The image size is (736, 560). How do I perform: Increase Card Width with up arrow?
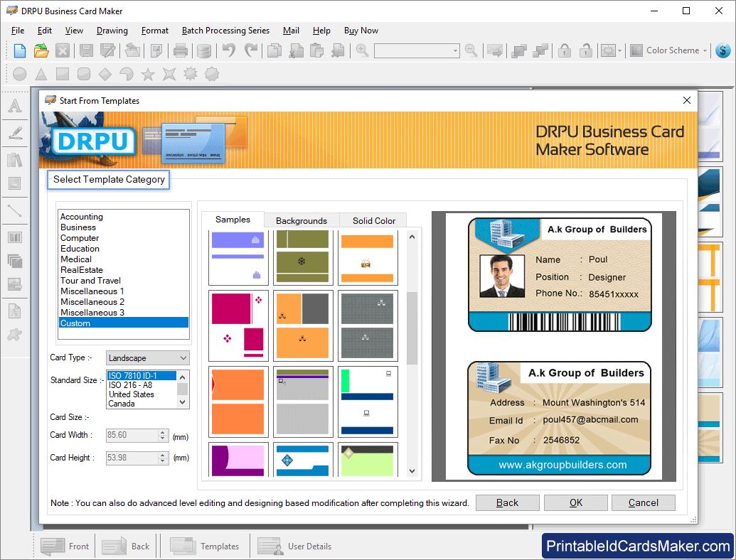163,432
